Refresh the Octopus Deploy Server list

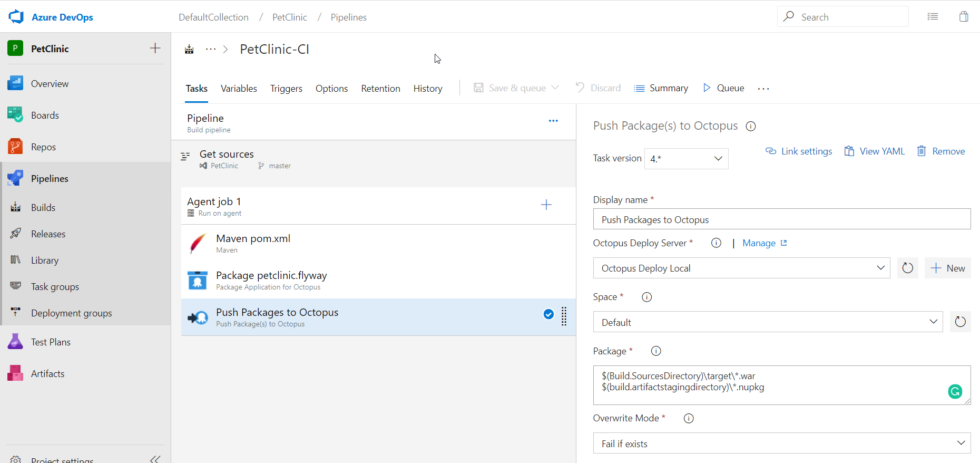[x=907, y=268]
